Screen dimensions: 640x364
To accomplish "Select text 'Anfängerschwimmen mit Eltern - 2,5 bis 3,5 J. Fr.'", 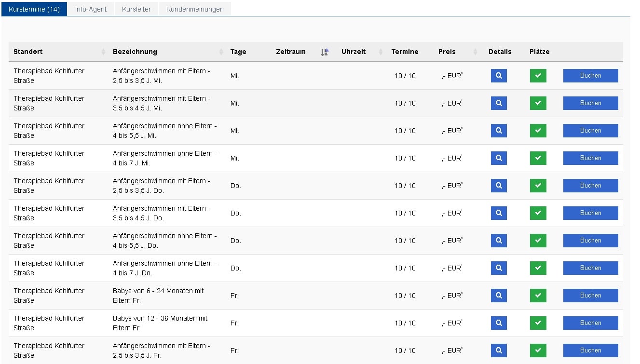I will click(x=162, y=351).
